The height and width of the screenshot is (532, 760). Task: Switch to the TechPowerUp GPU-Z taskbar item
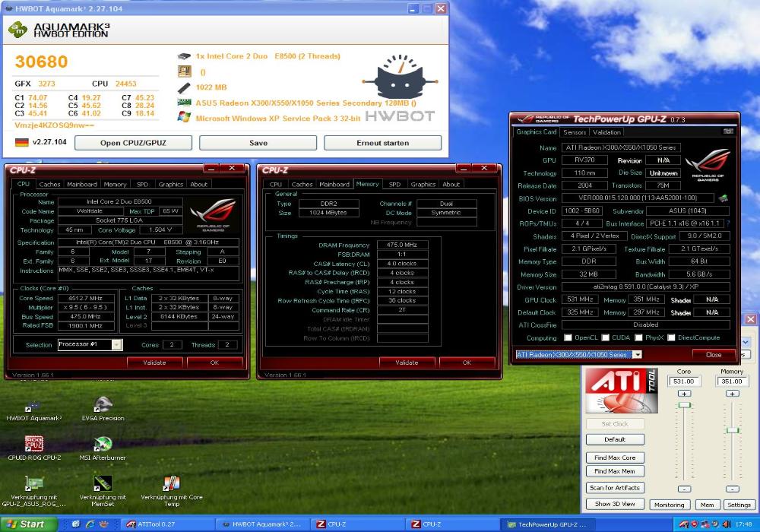(x=547, y=524)
